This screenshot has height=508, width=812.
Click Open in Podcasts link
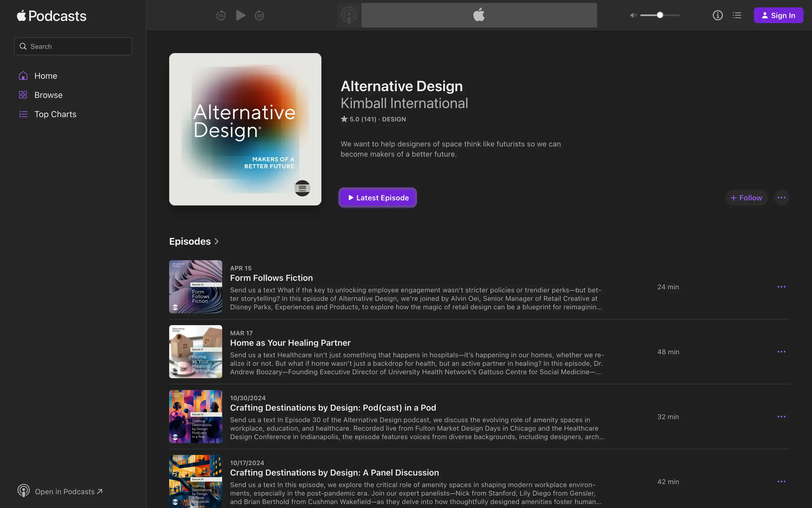coord(69,492)
